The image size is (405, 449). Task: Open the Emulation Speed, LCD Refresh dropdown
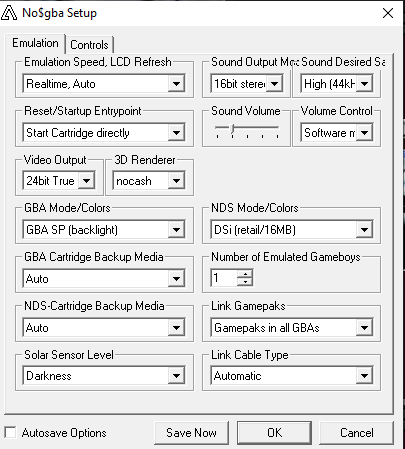coord(104,83)
